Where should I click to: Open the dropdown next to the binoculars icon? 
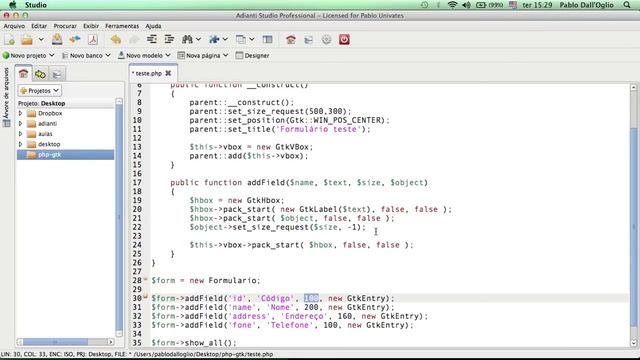click(198, 40)
